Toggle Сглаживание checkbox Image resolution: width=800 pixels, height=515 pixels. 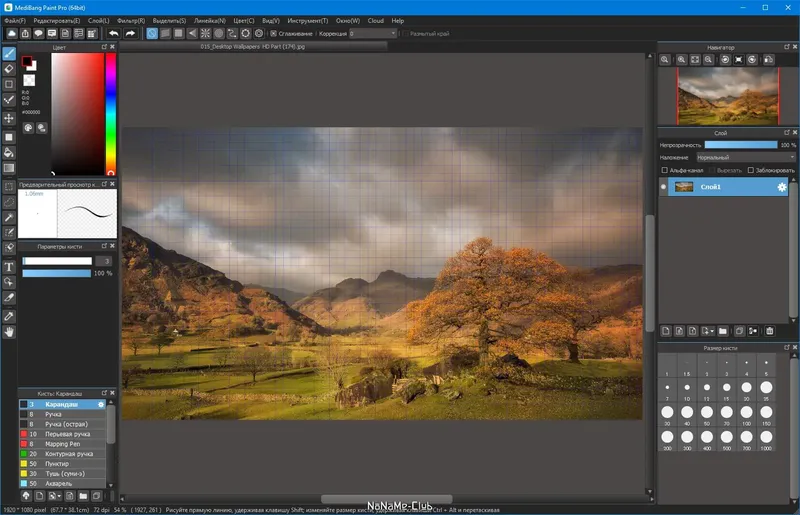pyautogui.click(x=273, y=34)
